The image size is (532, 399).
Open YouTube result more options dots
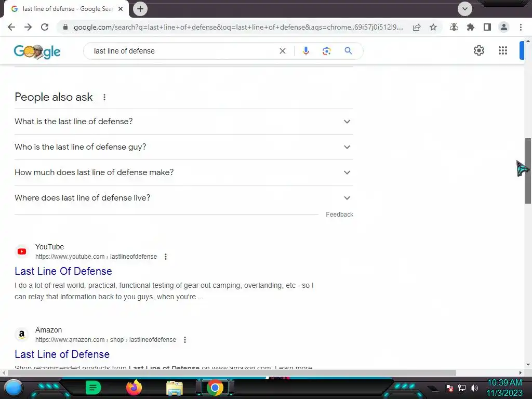pyautogui.click(x=166, y=257)
